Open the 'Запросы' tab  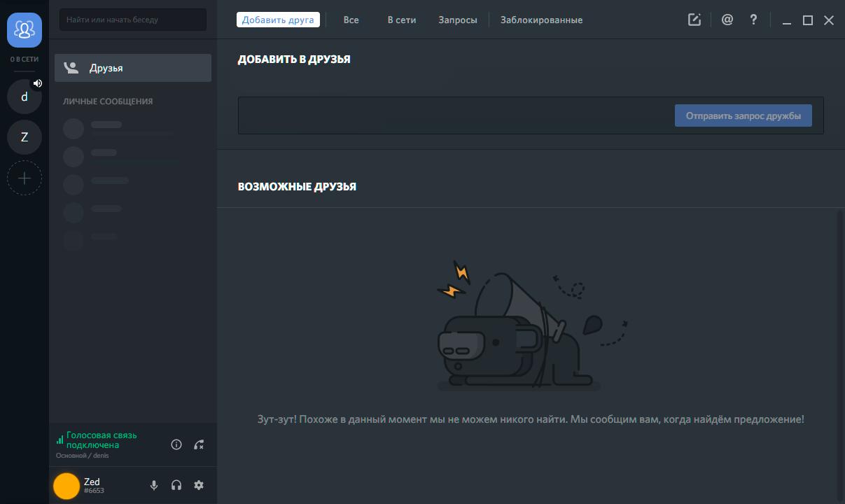pyautogui.click(x=458, y=20)
